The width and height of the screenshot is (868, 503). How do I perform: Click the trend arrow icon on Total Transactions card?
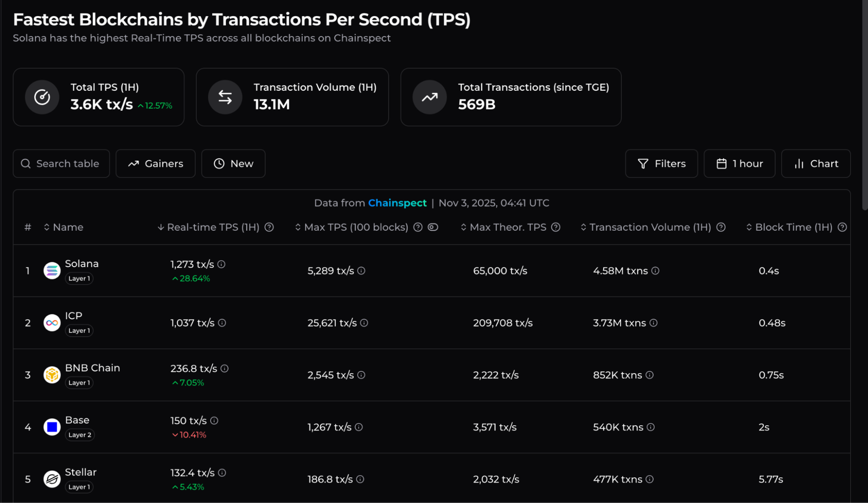click(429, 97)
